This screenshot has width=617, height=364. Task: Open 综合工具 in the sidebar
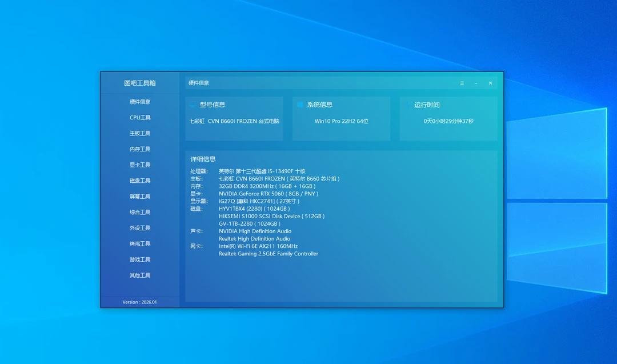(140, 211)
